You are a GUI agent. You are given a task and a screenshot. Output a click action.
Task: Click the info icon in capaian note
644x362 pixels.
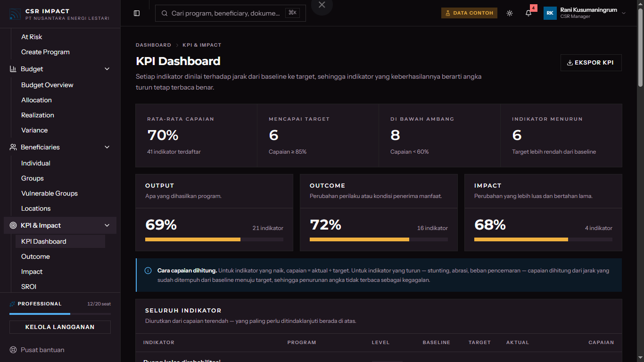pos(148,271)
